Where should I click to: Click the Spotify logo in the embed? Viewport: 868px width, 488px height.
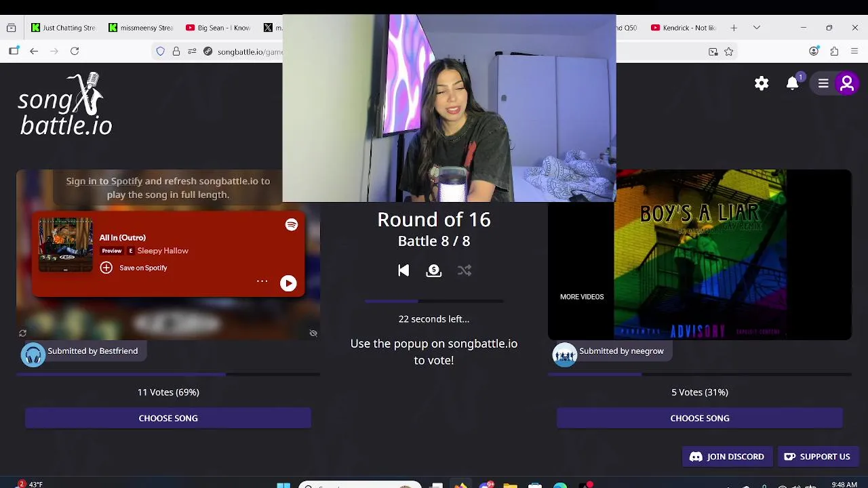(292, 224)
